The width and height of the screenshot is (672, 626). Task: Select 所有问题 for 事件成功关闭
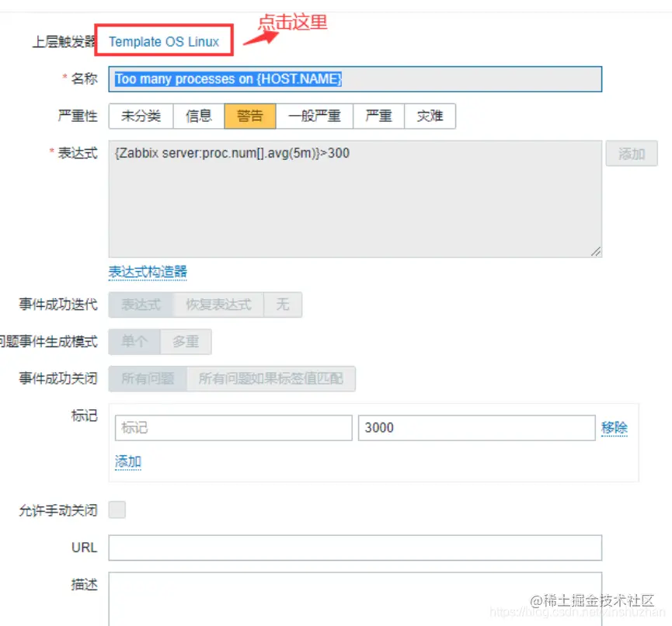pos(148,378)
